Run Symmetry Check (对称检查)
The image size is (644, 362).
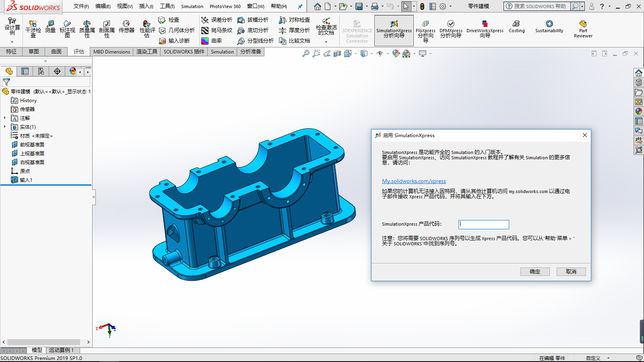coord(294,20)
